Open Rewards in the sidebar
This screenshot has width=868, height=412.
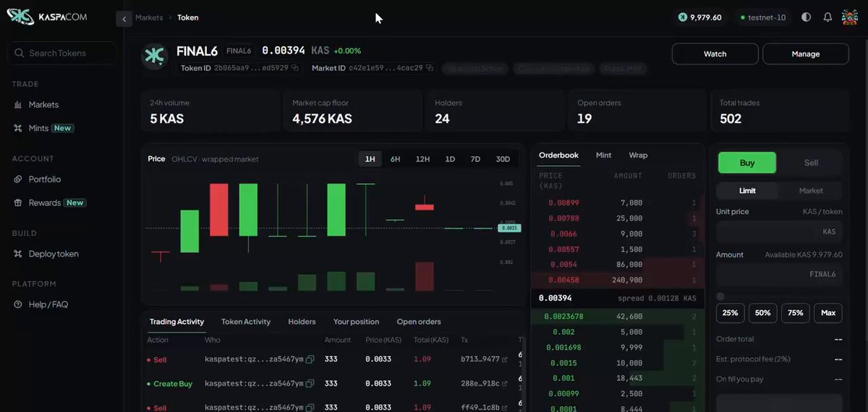click(x=45, y=203)
